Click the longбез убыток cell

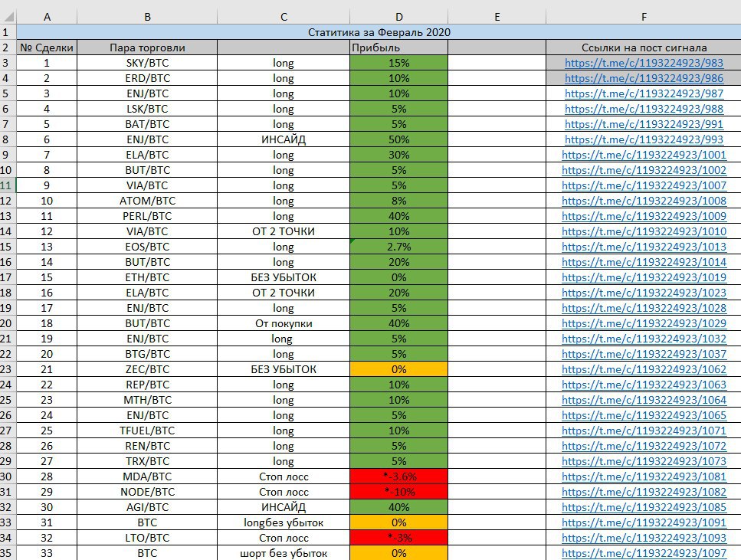284,522
